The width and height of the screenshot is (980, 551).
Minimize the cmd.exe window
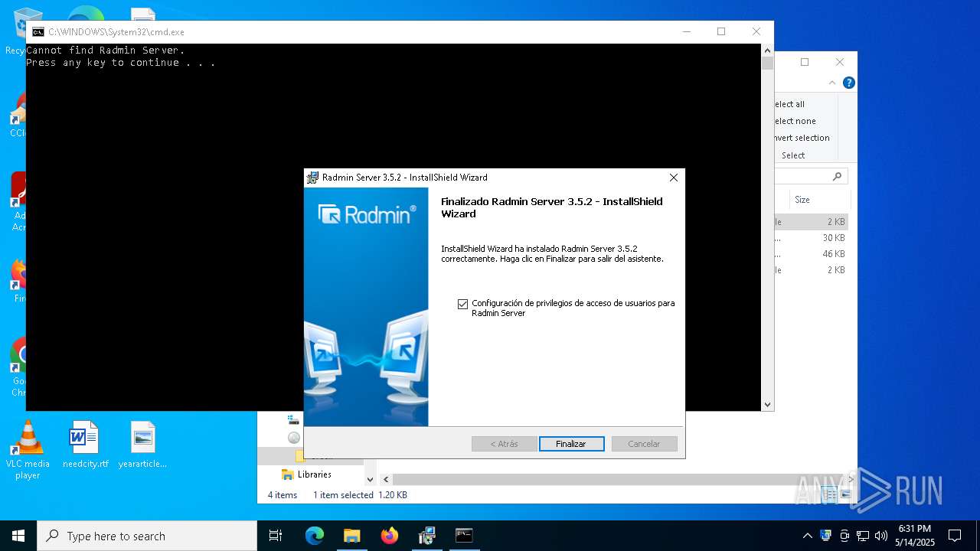click(x=686, y=31)
